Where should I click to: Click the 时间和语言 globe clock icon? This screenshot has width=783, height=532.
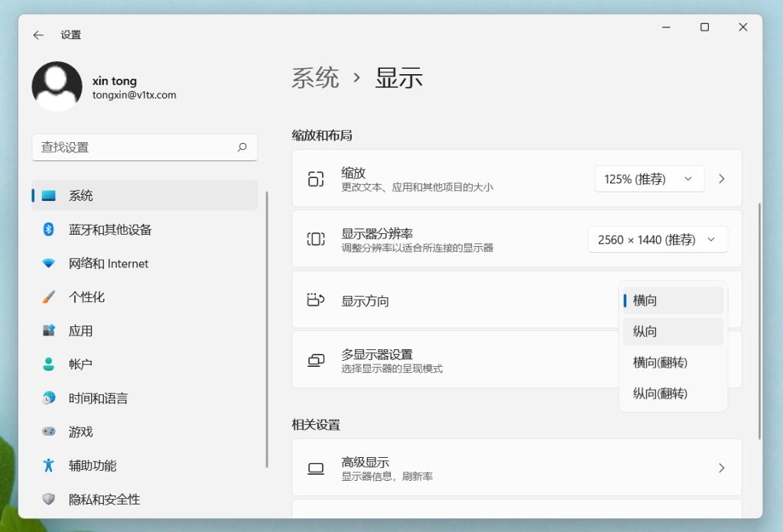point(48,397)
